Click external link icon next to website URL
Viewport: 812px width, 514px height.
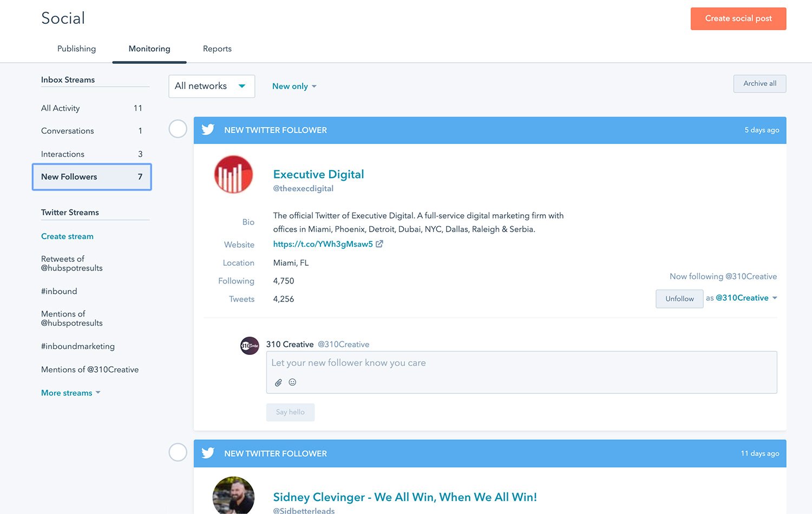coord(379,244)
